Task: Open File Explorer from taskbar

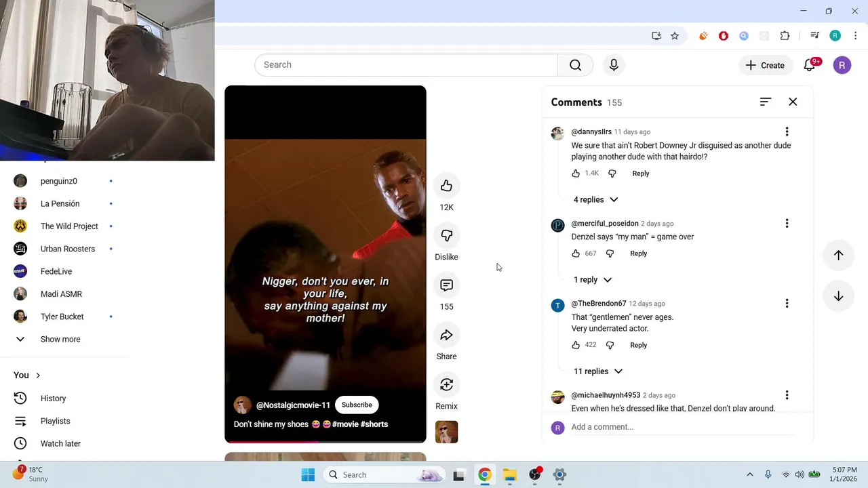Action: pyautogui.click(x=510, y=474)
